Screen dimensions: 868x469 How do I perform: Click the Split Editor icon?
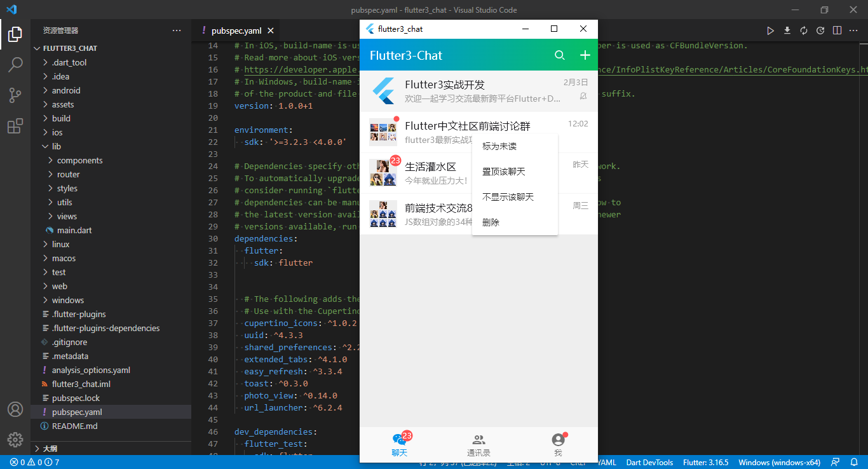[836, 30]
